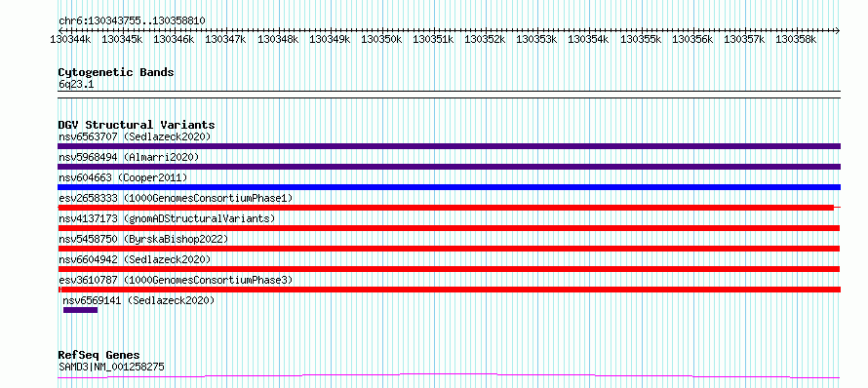
Task: Click the 130351k ruler mark
Action: click(x=433, y=39)
